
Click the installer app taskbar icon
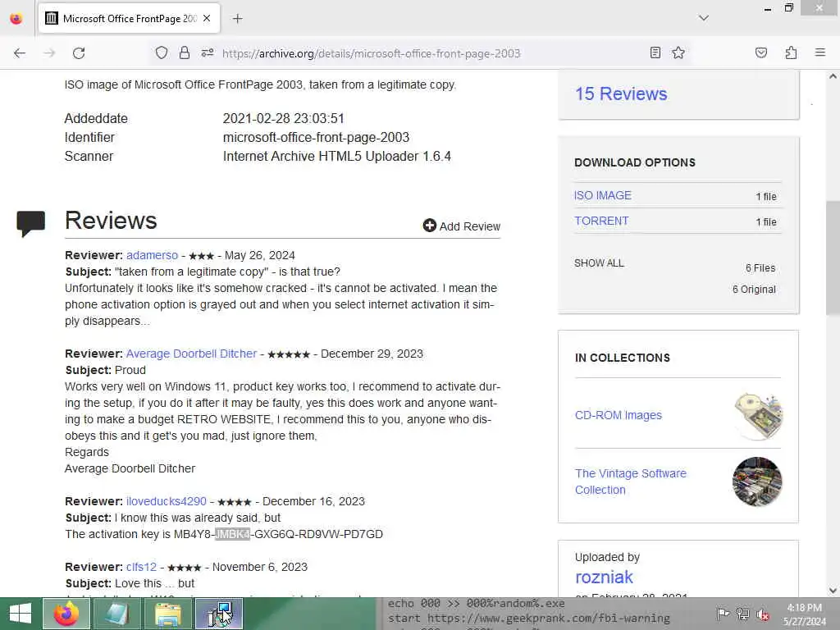(x=219, y=614)
